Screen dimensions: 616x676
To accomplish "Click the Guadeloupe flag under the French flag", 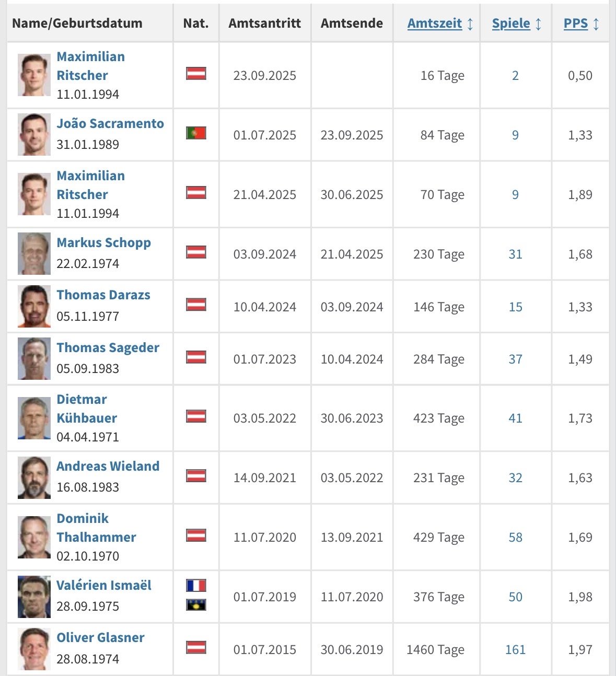I will point(196,605).
